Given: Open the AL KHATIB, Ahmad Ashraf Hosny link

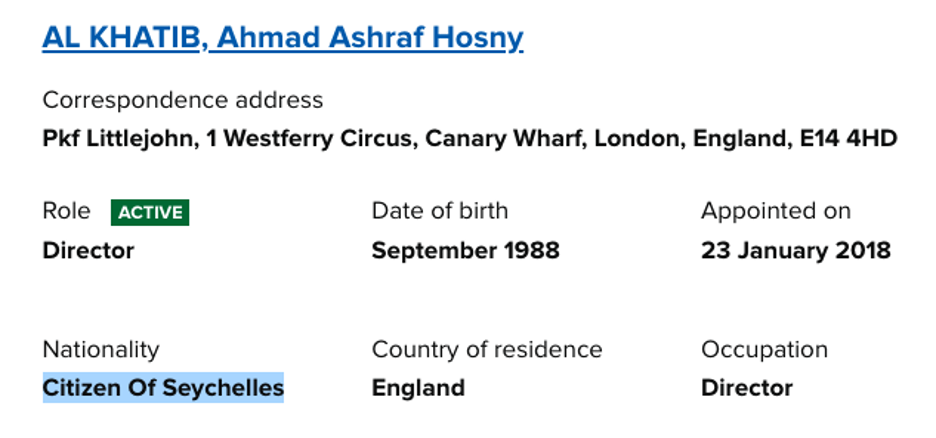Looking at the screenshot, I should click(x=282, y=38).
